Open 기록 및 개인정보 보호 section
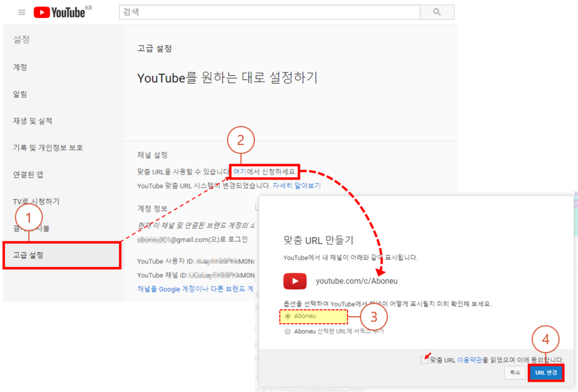This screenshot has height=392, width=578. (48, 147)
